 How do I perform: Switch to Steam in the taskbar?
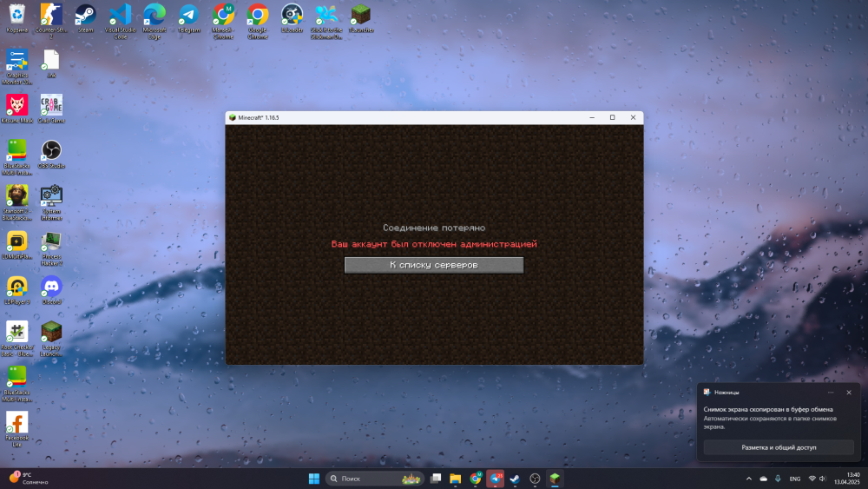pyautogui.click(x=515, y=479)
